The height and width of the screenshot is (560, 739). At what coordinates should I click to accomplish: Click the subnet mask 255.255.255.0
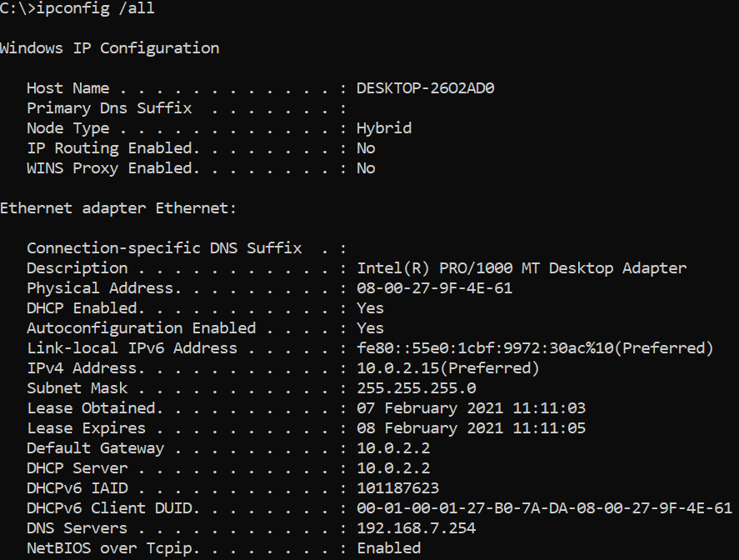(417, 388)
